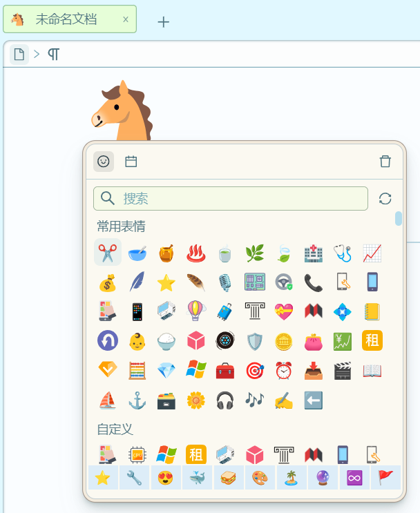
Task: Pick the pink cube emoji in recent emojis
Action: (x=195, y=341)
